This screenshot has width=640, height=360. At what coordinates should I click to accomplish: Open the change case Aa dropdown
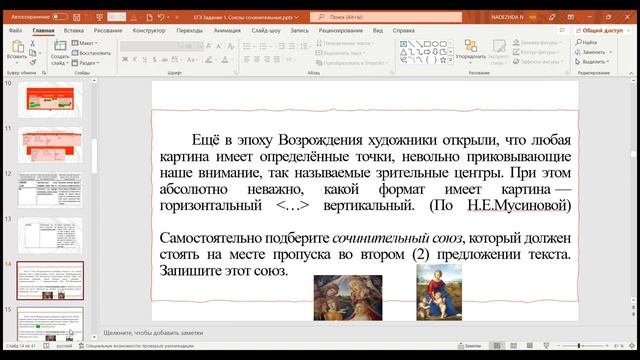point(191,60)
